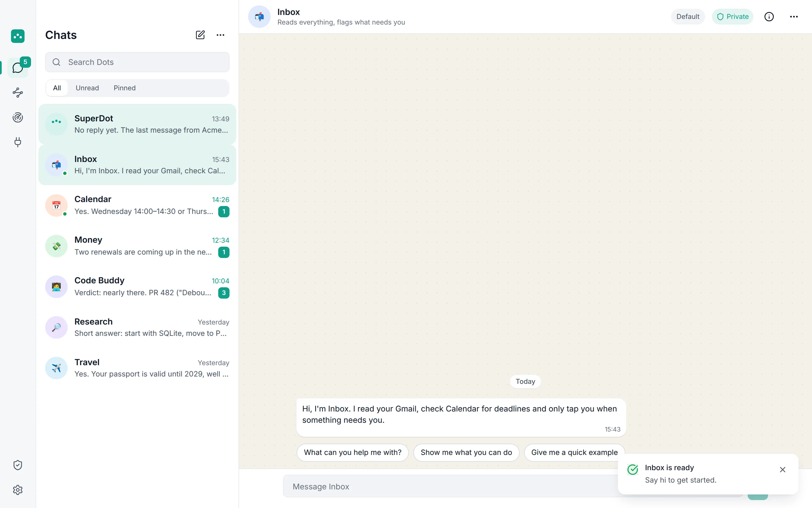The width and height of the screenshot is (812, 508).
Task: Click the Money chat avatar icon
Action: [x=56, y=246]
